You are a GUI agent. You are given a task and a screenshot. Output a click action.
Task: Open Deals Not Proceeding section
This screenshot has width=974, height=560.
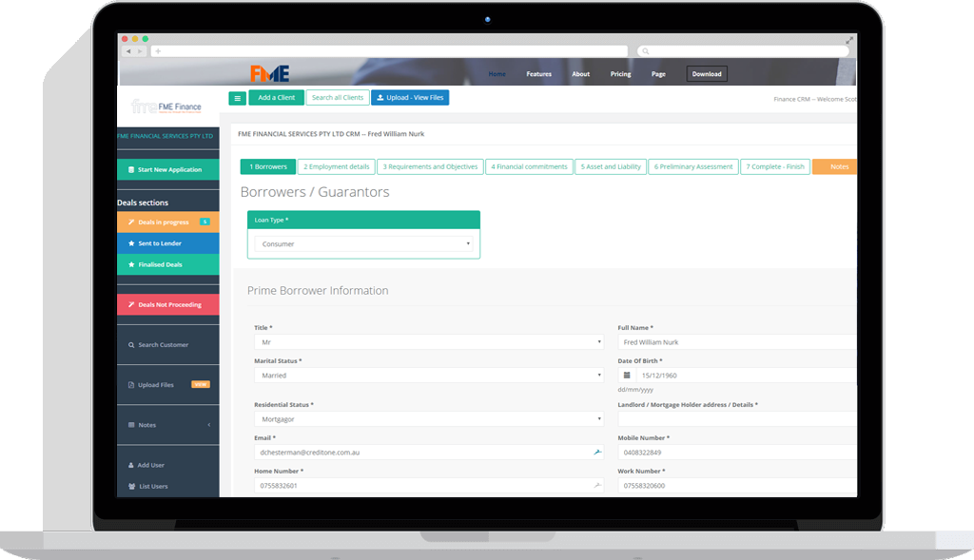[x=167, y=305]
